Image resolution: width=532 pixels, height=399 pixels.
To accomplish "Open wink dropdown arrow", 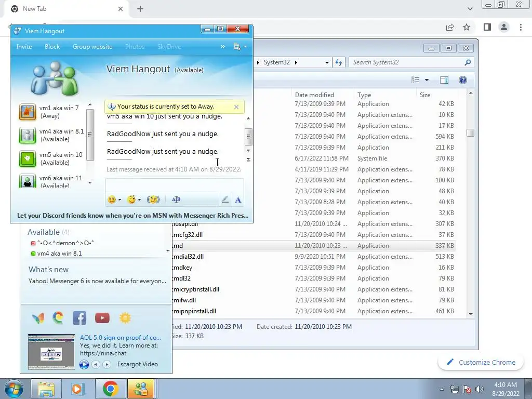I will (x=139, y=200).
